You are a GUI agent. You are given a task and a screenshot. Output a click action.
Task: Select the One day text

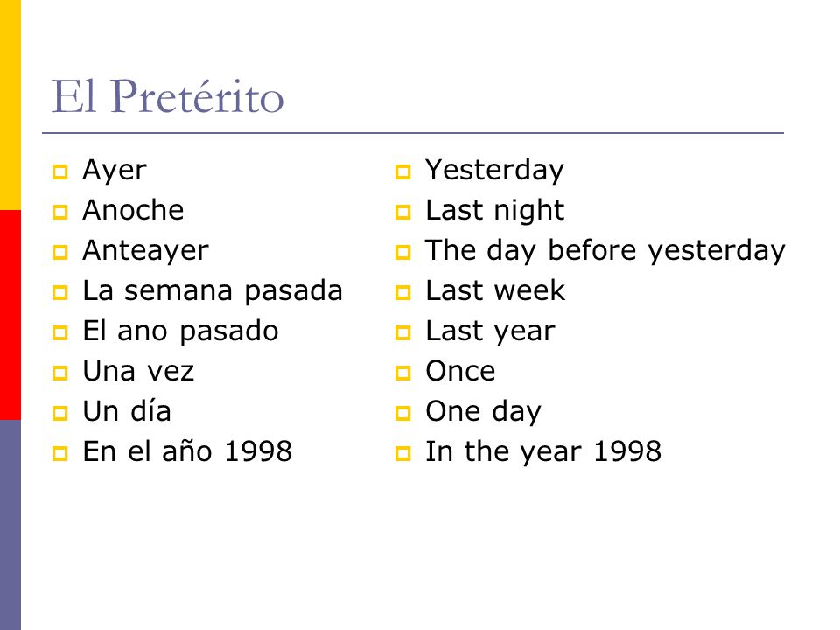483,412
